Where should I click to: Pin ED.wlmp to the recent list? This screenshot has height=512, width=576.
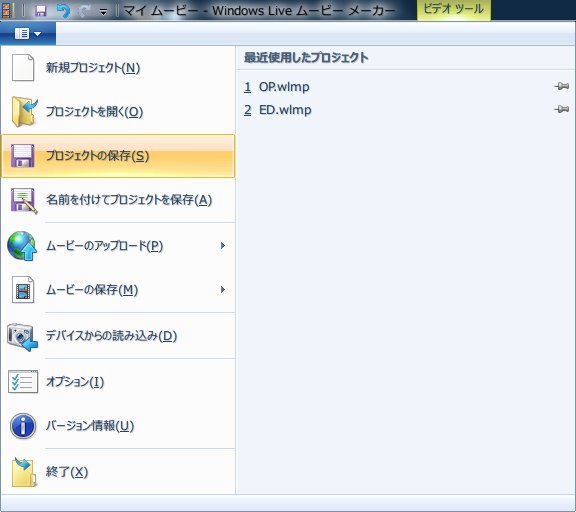pos(561,109)
